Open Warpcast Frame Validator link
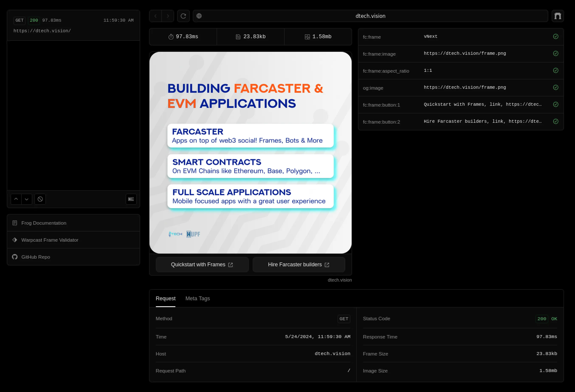 (x=73, y=240)
